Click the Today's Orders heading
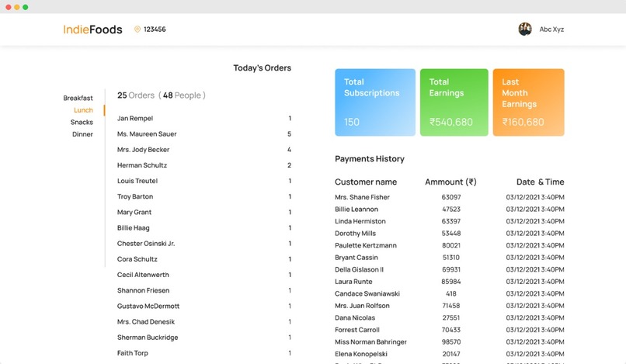Viewport: 626px width, 364px height. click(263, 68)
